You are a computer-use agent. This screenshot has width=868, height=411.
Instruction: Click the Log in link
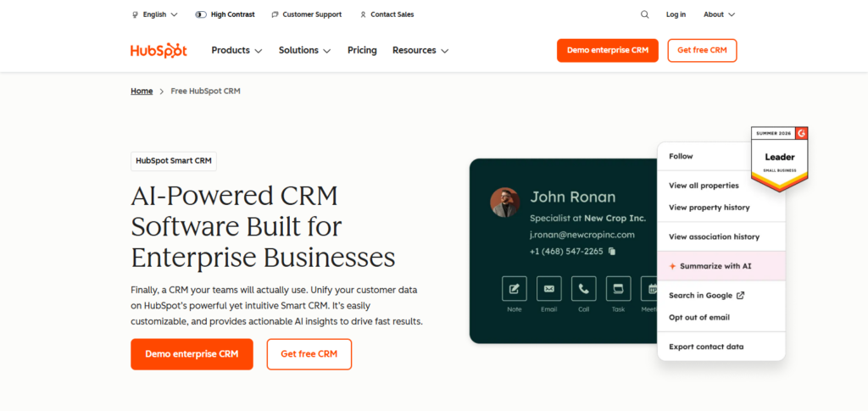click(676, 14)
